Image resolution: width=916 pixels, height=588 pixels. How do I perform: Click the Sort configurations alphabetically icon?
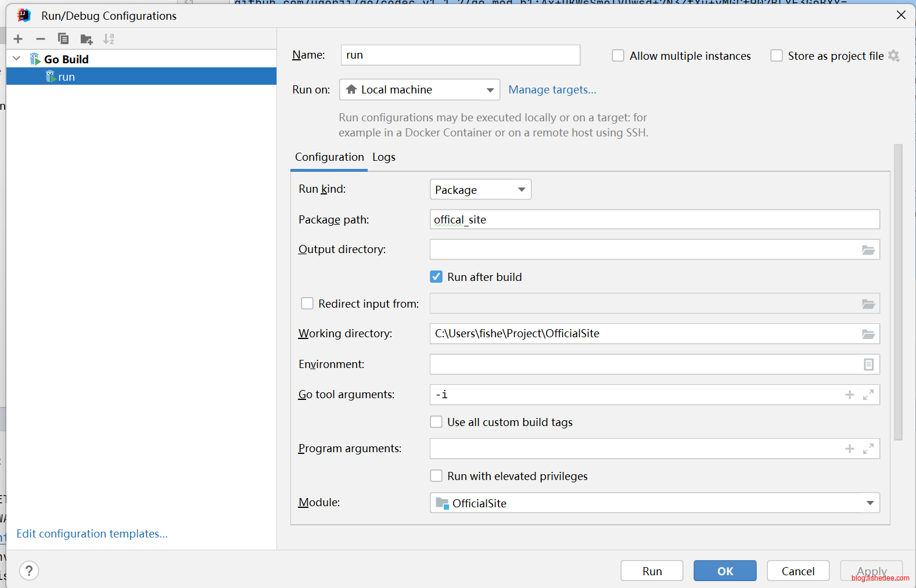click(109, 39)
